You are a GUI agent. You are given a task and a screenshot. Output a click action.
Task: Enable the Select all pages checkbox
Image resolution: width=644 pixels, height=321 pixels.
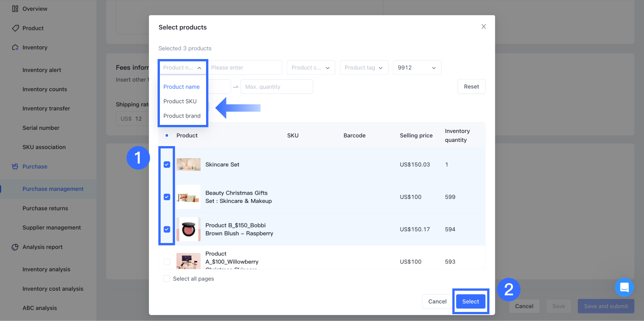[x=167, y=279]
